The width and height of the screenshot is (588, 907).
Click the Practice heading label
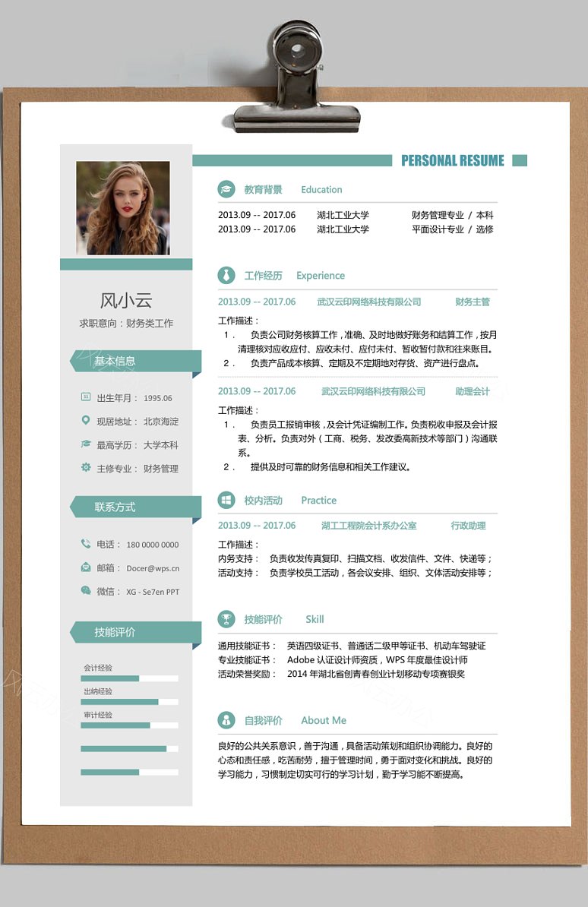(318, 501)
